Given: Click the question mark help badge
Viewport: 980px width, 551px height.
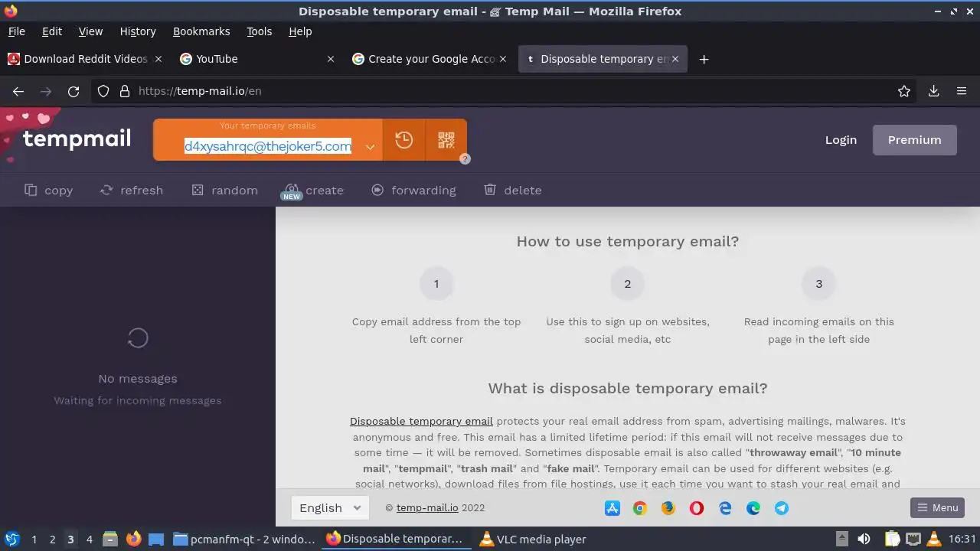Looking at the screenshot, I should pyautogui.click(x=465, y=159).
